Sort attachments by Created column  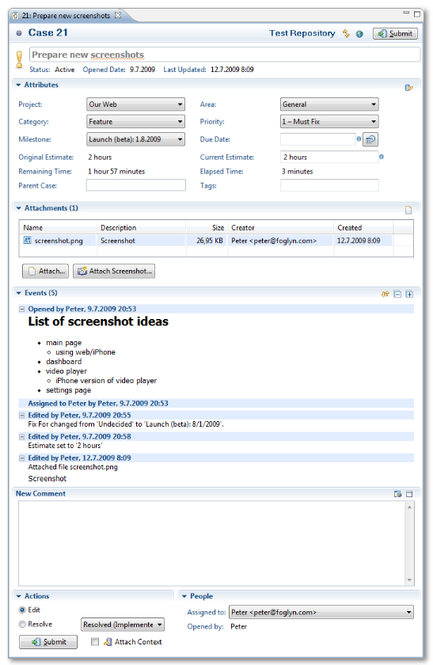pos(363,227)
